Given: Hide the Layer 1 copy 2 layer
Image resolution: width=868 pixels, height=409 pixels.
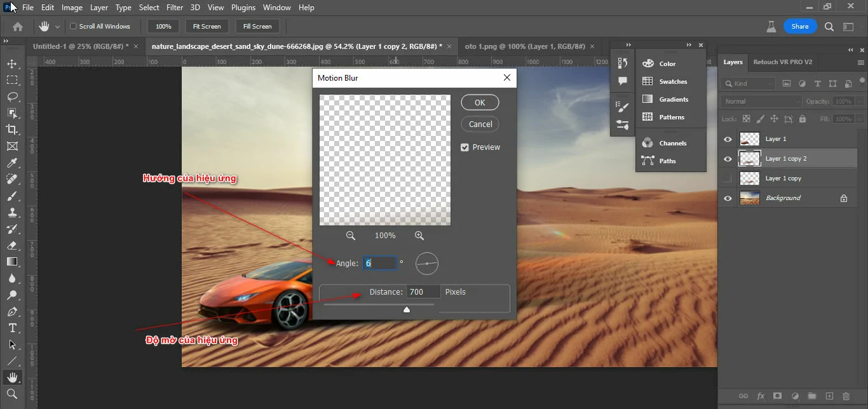Looking at the screenshot, I should (726, 158).
